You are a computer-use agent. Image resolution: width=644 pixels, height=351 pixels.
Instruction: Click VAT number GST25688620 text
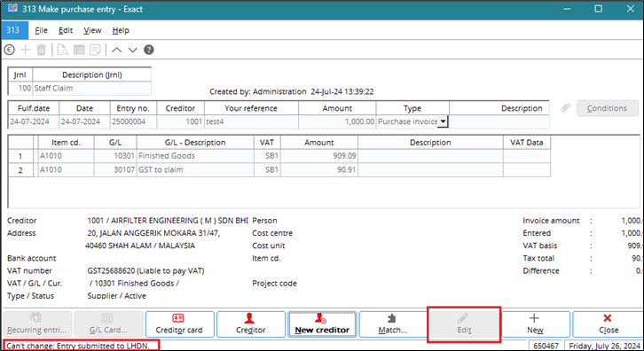(x=145, y=271)
